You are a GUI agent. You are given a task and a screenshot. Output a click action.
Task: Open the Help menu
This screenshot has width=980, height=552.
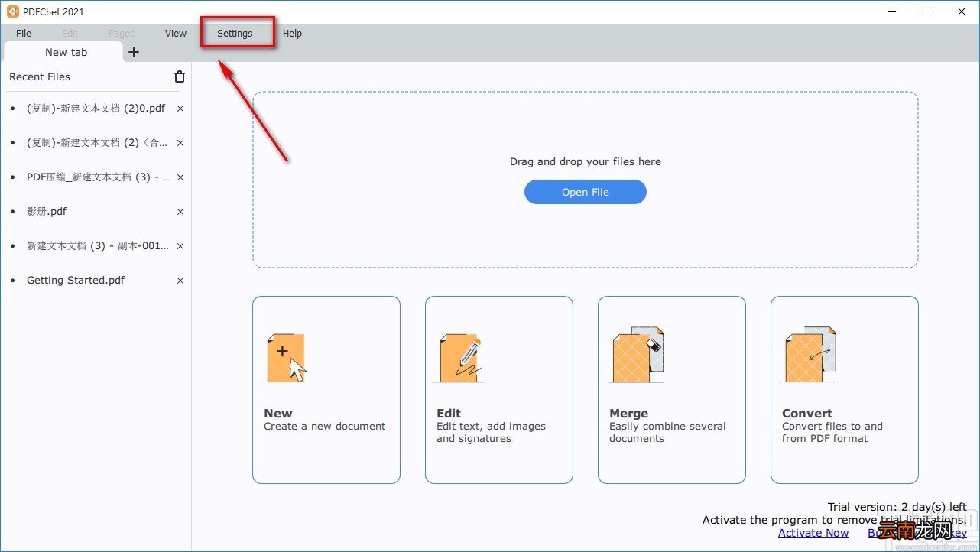[292, 34]
